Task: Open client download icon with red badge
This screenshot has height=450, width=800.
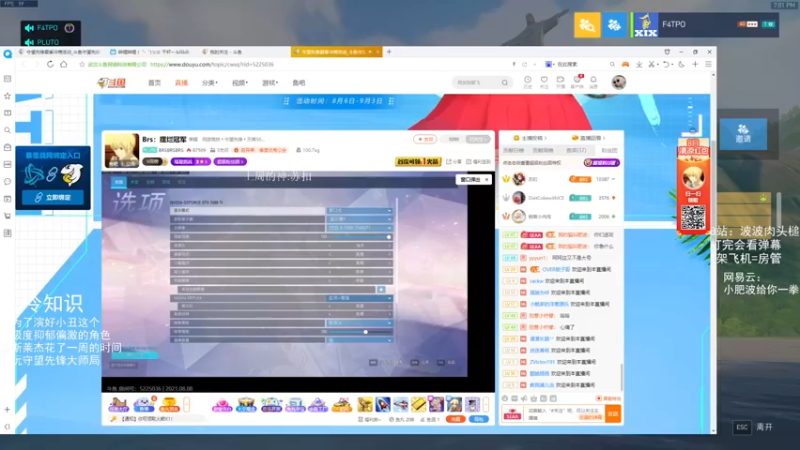Action: coord(577,80)
